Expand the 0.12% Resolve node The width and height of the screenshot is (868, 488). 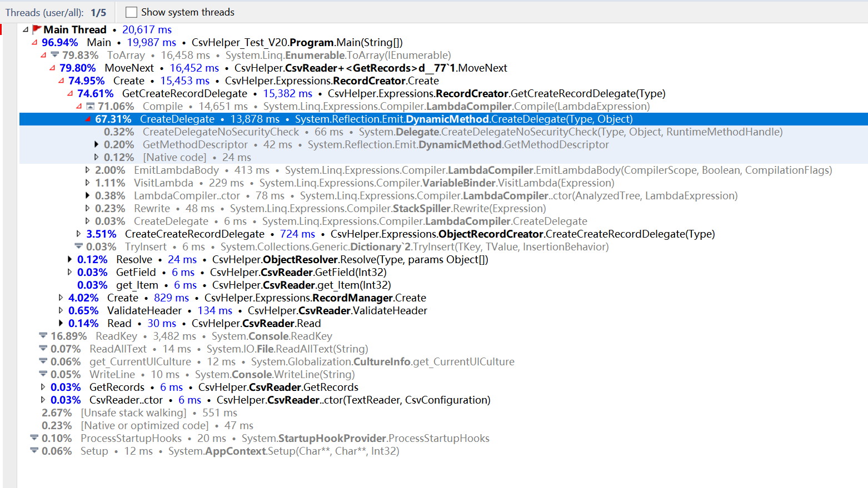[70, 259]
